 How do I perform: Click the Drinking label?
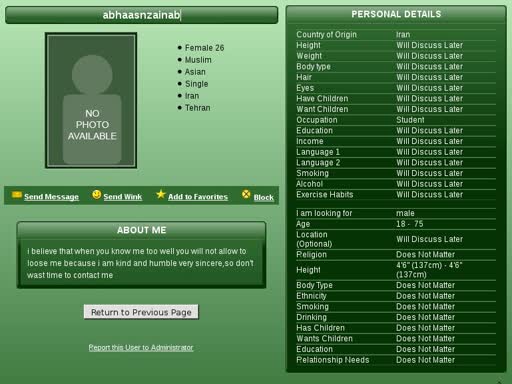pos(311,317)
